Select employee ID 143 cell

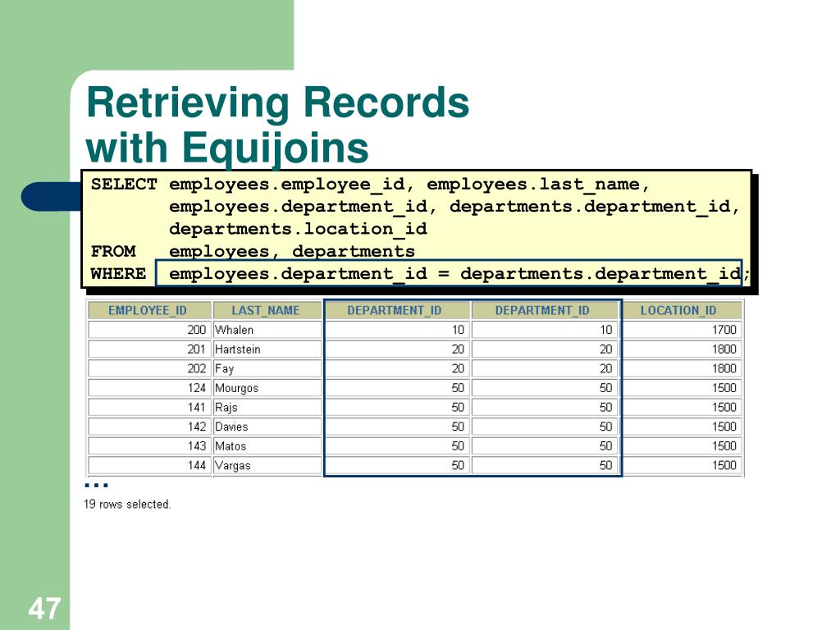coord(149,445)
